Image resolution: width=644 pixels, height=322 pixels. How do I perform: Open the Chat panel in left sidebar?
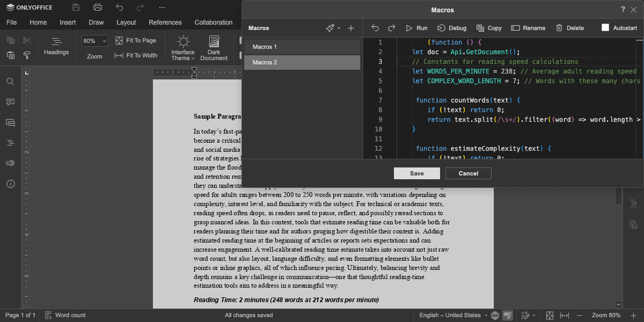coord(10,122)
